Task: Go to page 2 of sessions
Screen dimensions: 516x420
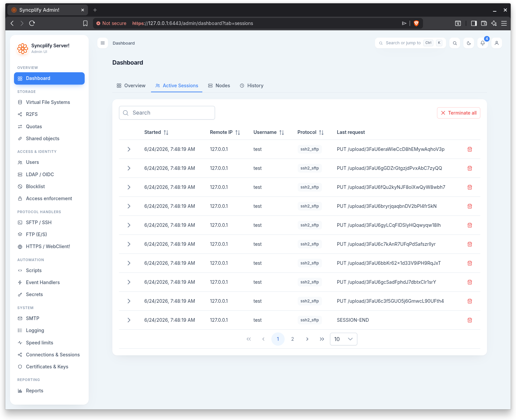Action: 293,339
